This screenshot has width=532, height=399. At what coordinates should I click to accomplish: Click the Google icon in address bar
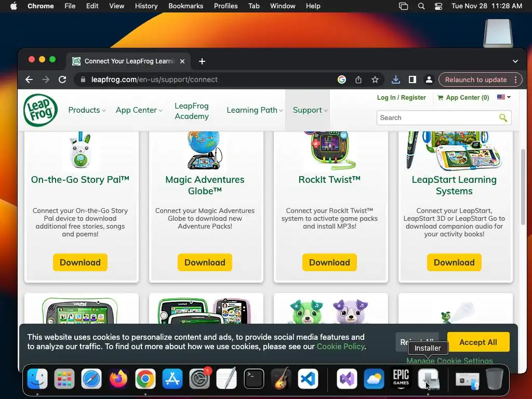[x=342, y=79]
